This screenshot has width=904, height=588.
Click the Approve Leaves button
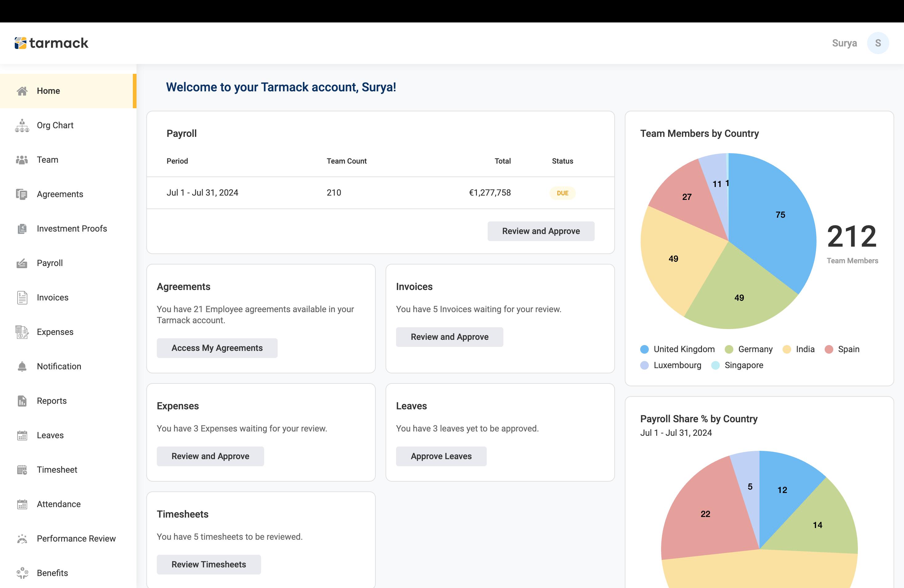(x=441, y=456)
